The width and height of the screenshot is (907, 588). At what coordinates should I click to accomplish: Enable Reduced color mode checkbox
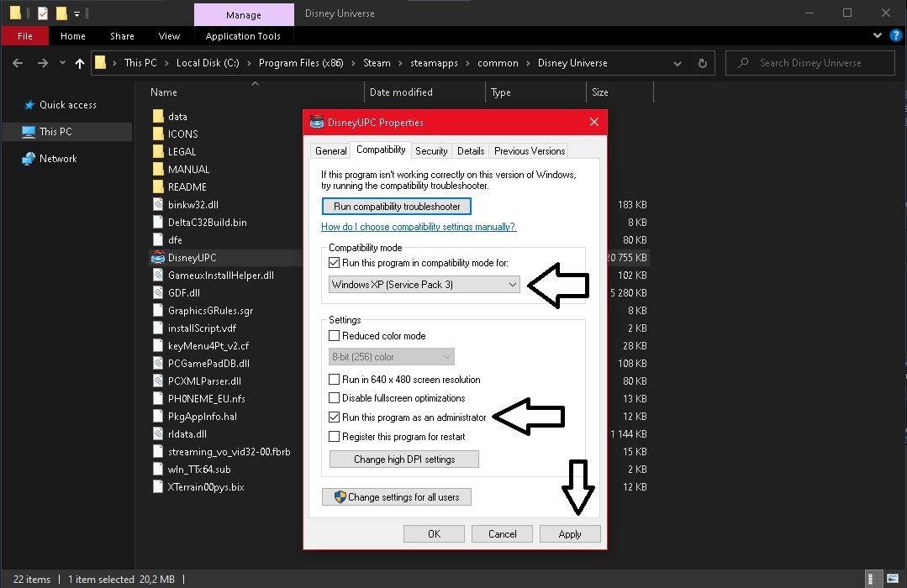tap(335, 336)
